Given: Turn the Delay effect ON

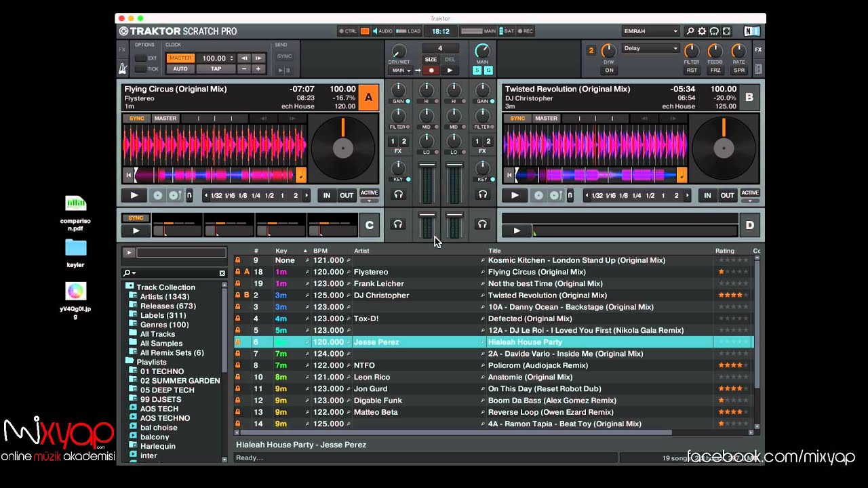Looking at the screenshot, I should tap(609, 70).
